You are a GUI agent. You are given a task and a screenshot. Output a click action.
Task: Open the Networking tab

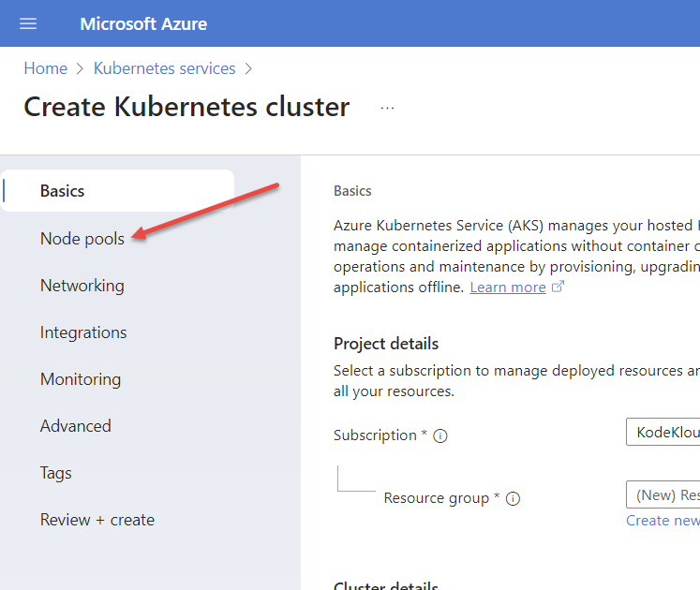coord(82,286)
